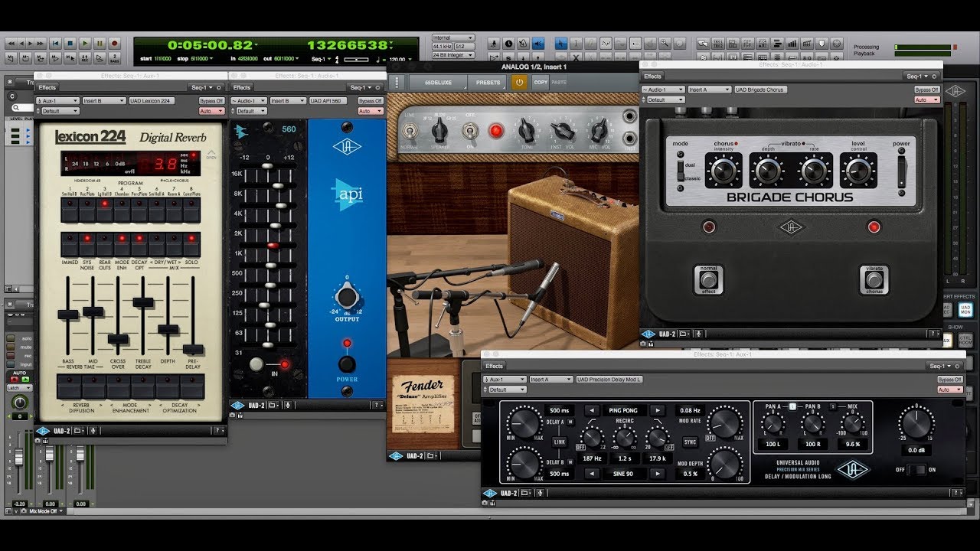This screenshot has height=551, width=980.
Task: Click amp plugin three-dot menu icon
Action: click(397, 82)
